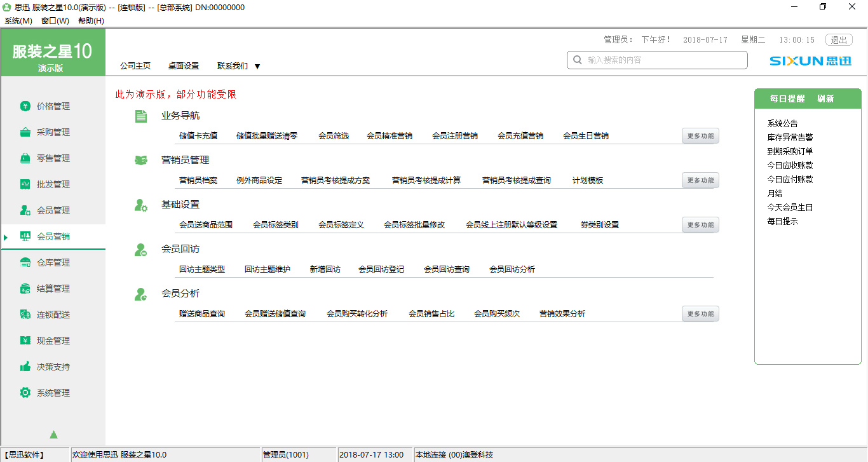Click 管理员(1001) in status bar
Image resolution: width=868 pixels, height=462 pixels.
pos(286,454)
